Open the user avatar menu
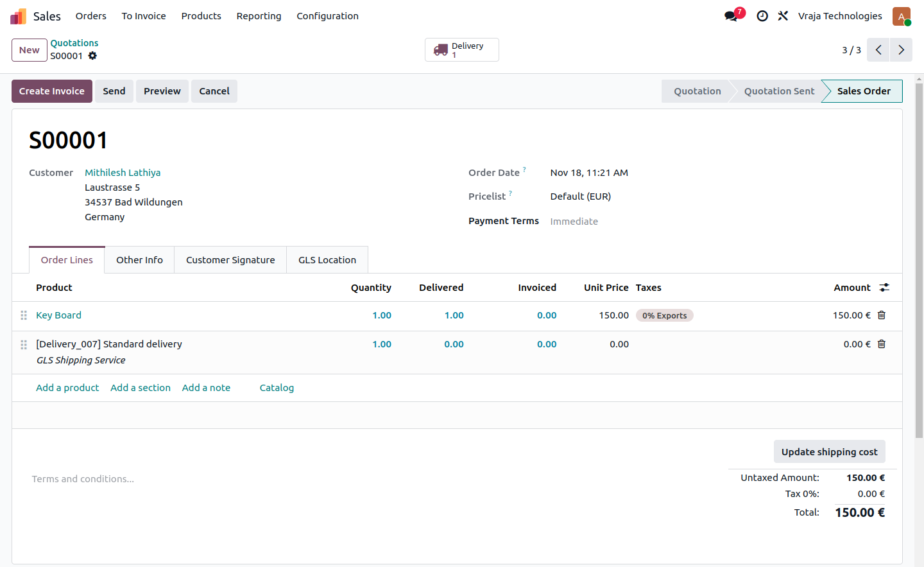 [x=902, y=17]
